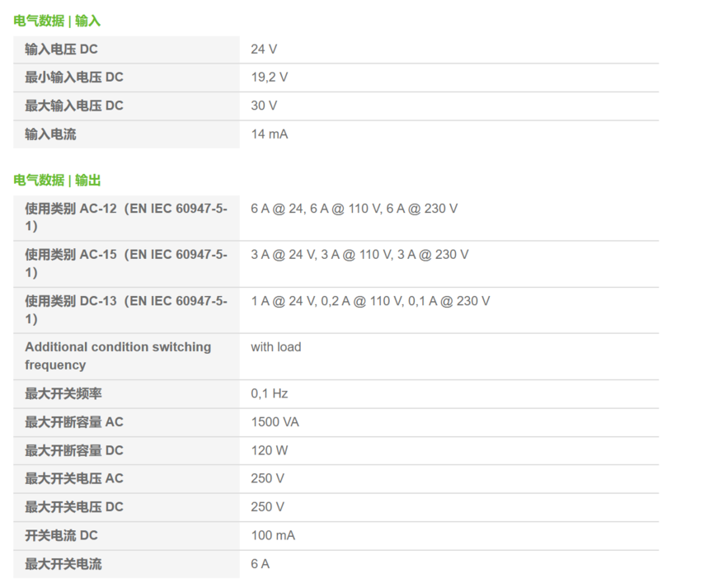
Task: Select the 最大开断容量 AC label
Action: coord(74,422)
